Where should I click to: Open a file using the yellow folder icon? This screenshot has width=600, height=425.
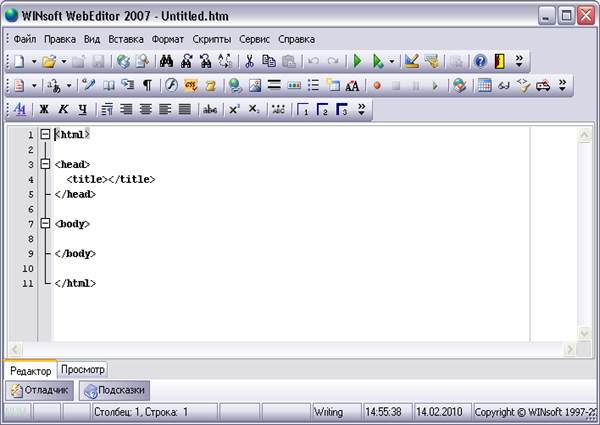pyautogui.click(x=49, y=61)
